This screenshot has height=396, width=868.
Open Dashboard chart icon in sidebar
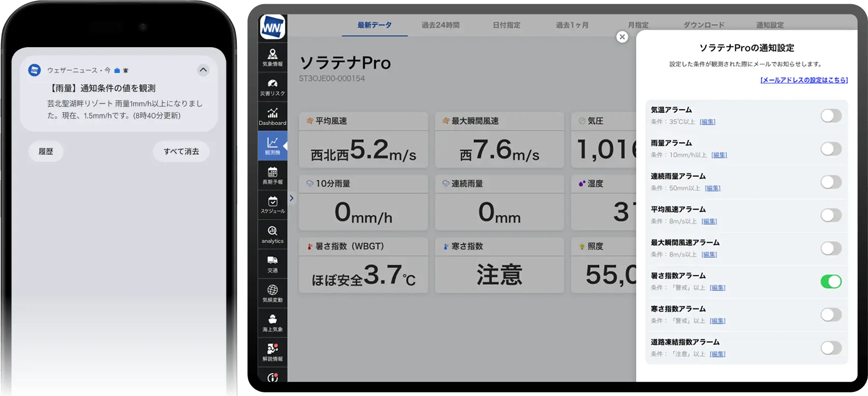[x=273, y=116]
